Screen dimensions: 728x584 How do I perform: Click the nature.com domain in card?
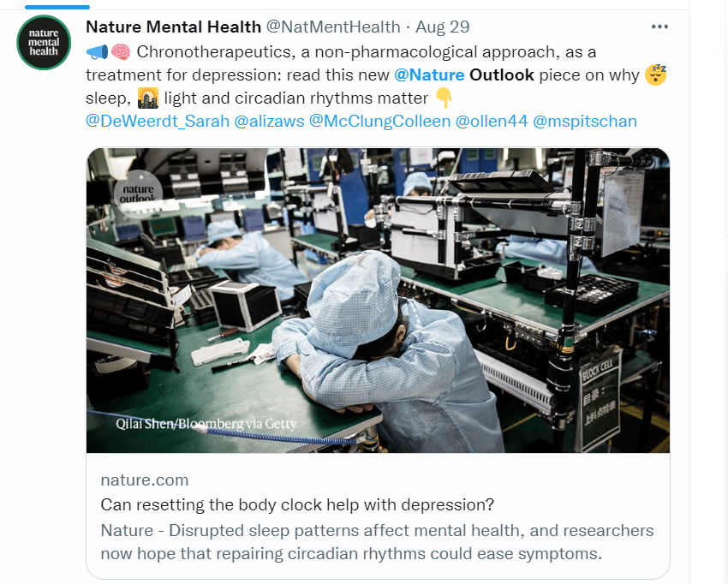point(145,480)
